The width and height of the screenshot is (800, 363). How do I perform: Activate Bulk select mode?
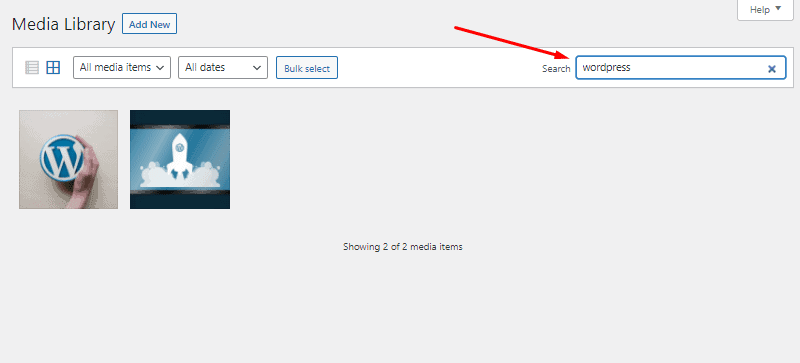pyautogui.click(x=307, y=68)
